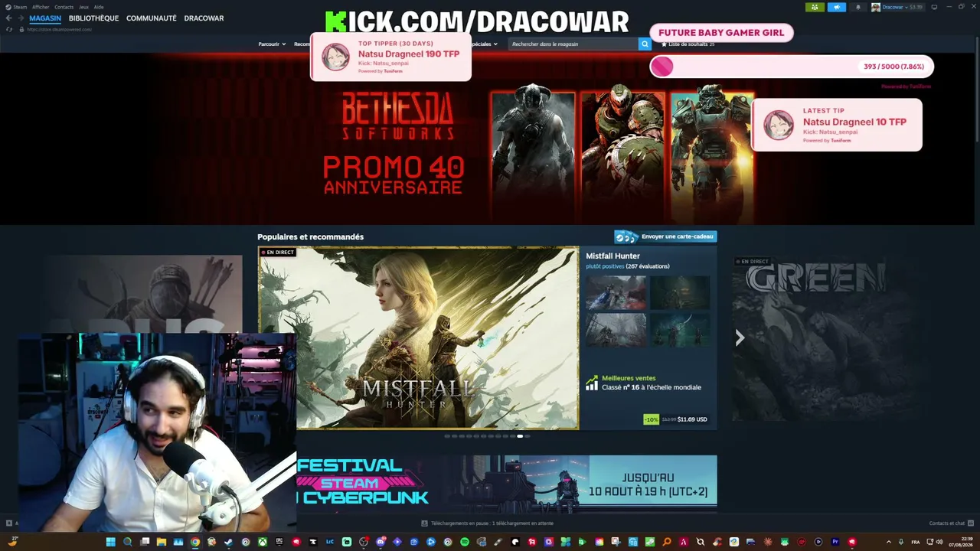Open the Contacts menu

pyautogui.click(x=64, y=7)
